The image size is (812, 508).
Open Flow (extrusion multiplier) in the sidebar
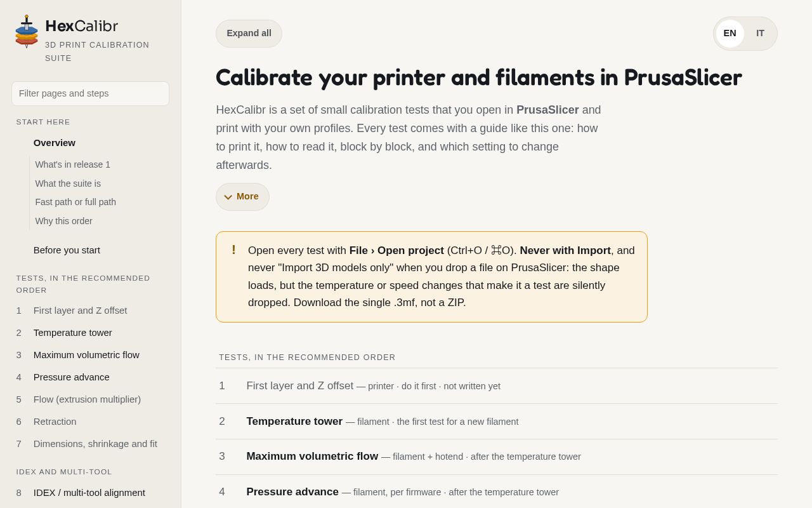pyautogui.click(x=90, y=399)
